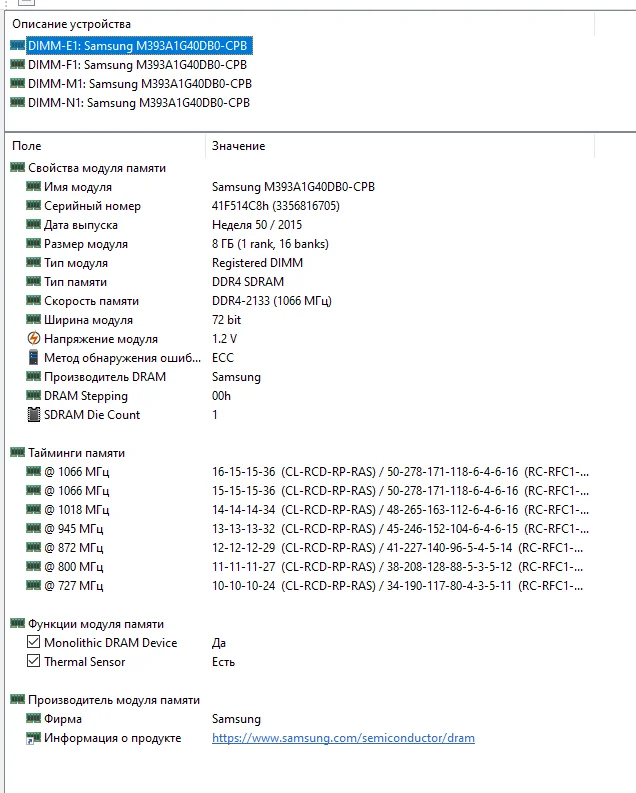Click icon next to Имя модуля
Screen dimensions: 636x793
(33, 186)
